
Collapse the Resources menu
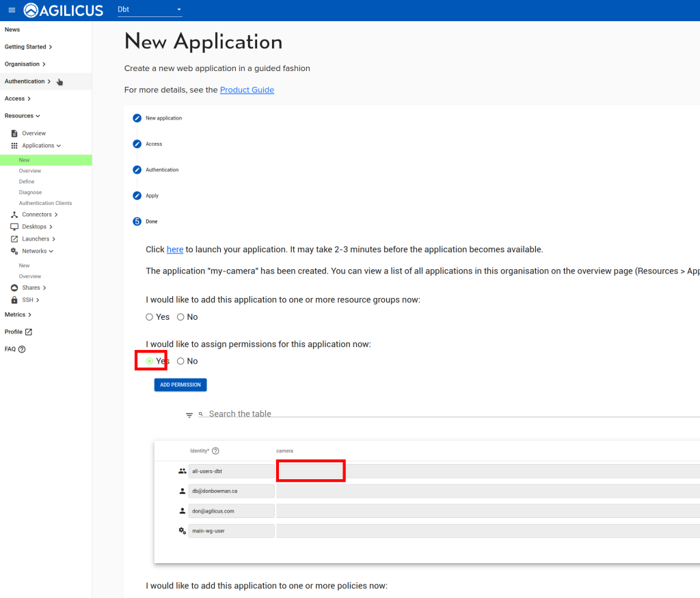point(23,115)
